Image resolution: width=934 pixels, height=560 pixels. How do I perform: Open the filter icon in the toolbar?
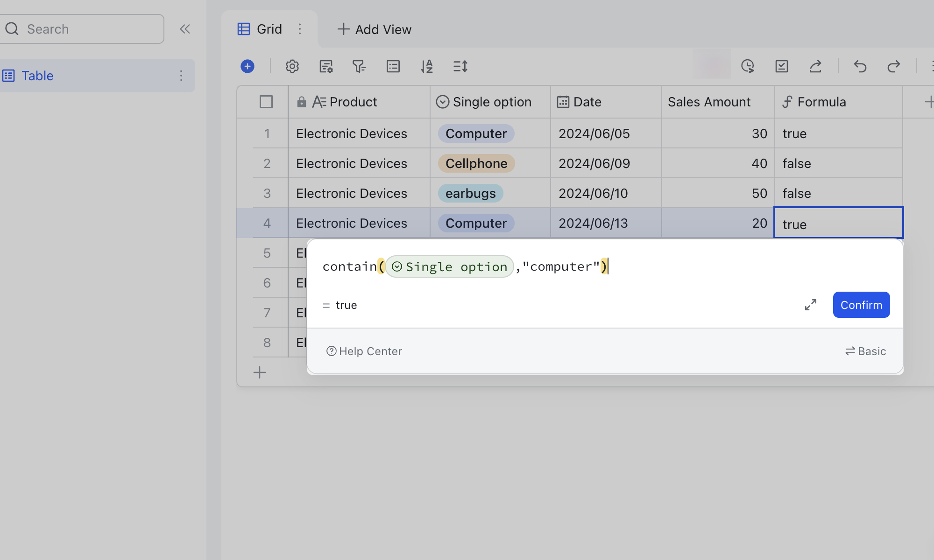coord(359,66)
